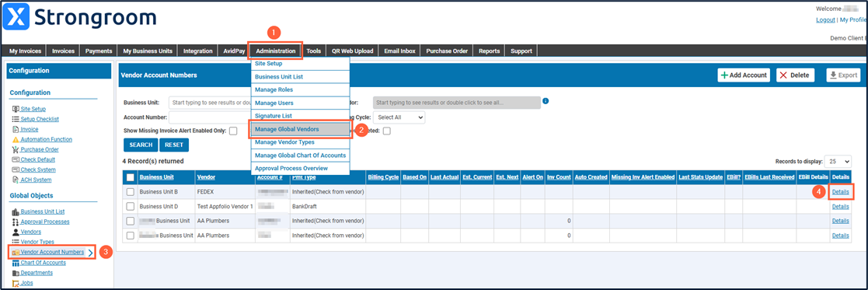Viewport: 868px width, 290px height.
Task: Sort by the Billing Cycle column header
Action: tap(383, 177)
